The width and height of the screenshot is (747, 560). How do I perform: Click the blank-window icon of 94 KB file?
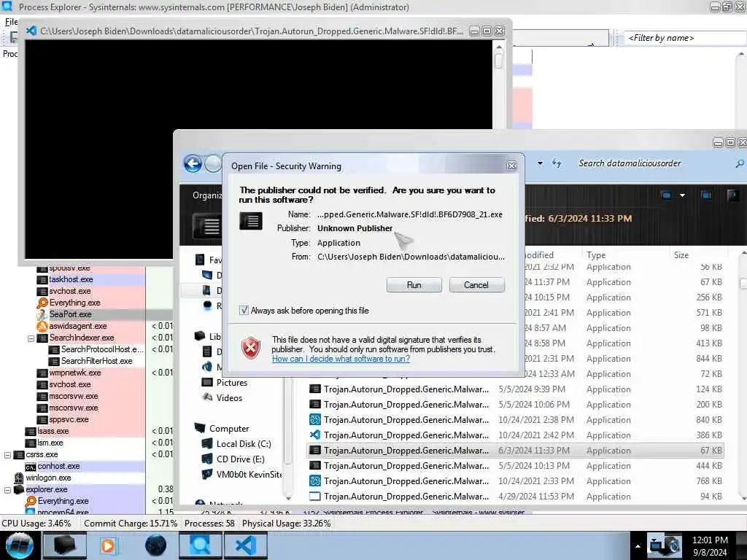[315, 496]
